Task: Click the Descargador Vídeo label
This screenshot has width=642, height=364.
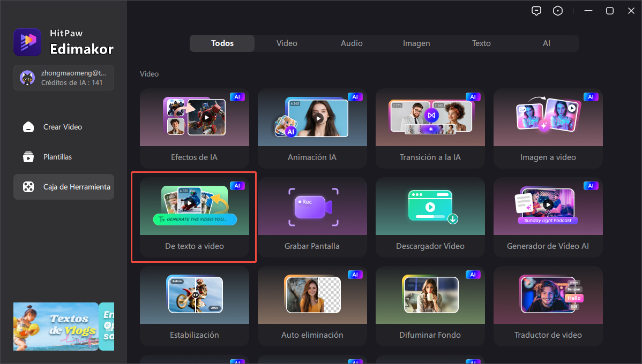Action: click(x=430, y=246)
